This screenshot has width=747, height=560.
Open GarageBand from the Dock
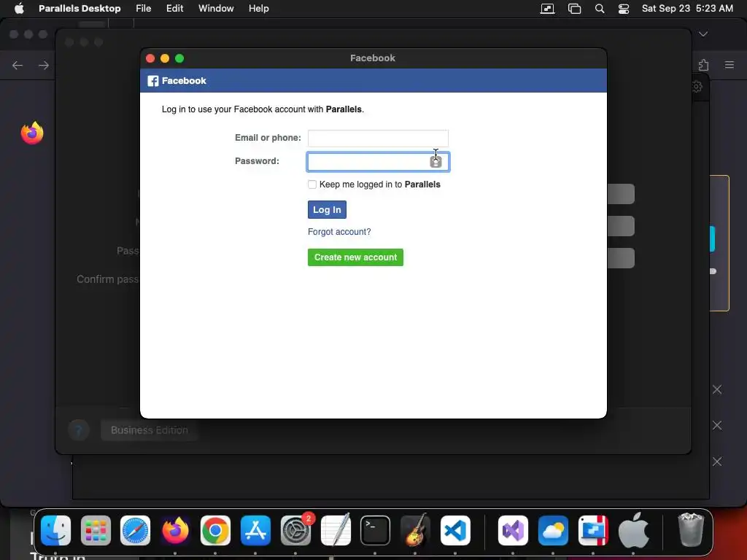(415, 531)
